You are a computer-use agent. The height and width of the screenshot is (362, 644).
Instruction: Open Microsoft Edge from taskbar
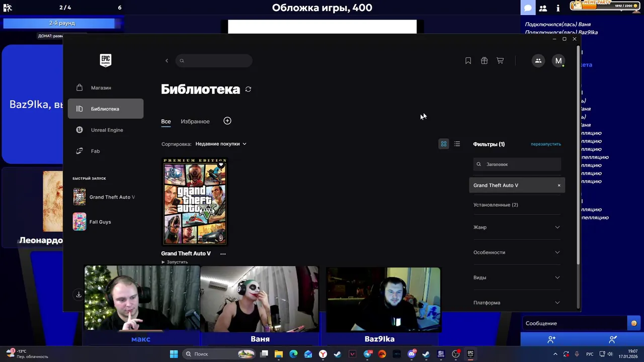(x=293, y=354)
